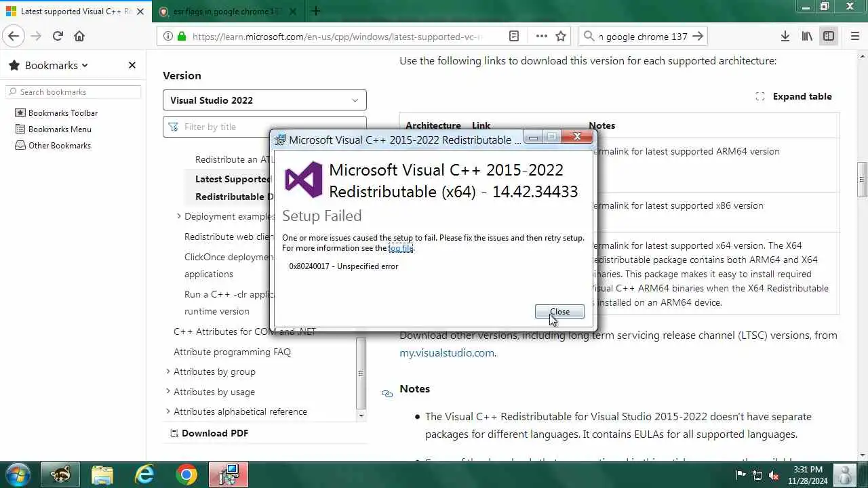Click the address bar URL field
The width and height of the screenshot is (868, 488).
[x=337, y=37]
